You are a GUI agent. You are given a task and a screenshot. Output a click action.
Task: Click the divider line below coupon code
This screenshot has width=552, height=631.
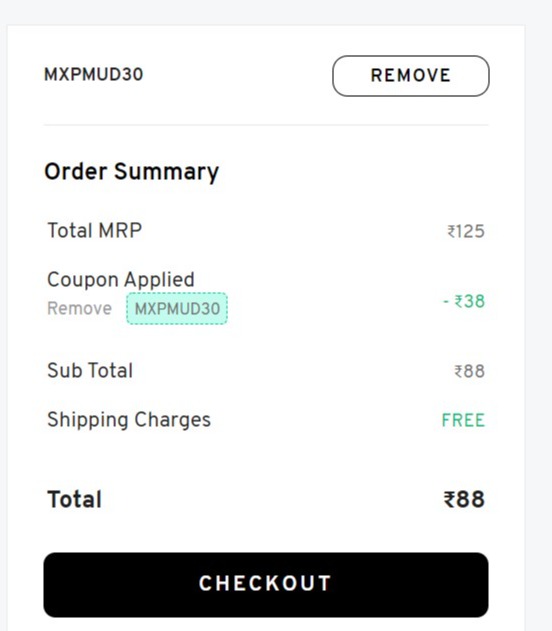click(x=266, y=125)
